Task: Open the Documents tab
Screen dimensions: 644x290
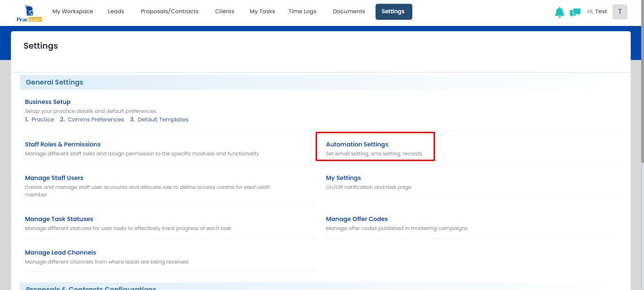Action: (x=349, y=11)
